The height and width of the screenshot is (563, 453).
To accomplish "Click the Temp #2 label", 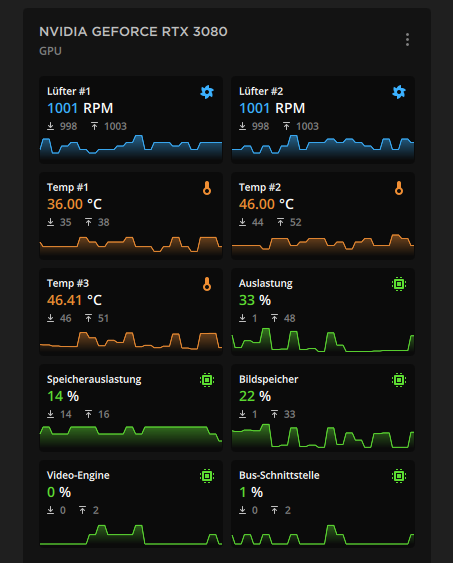I will point(260,187).
